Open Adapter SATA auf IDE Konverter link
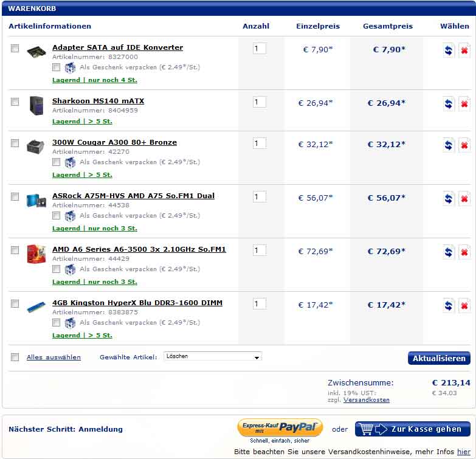476x459 pixels. (117, 47)
